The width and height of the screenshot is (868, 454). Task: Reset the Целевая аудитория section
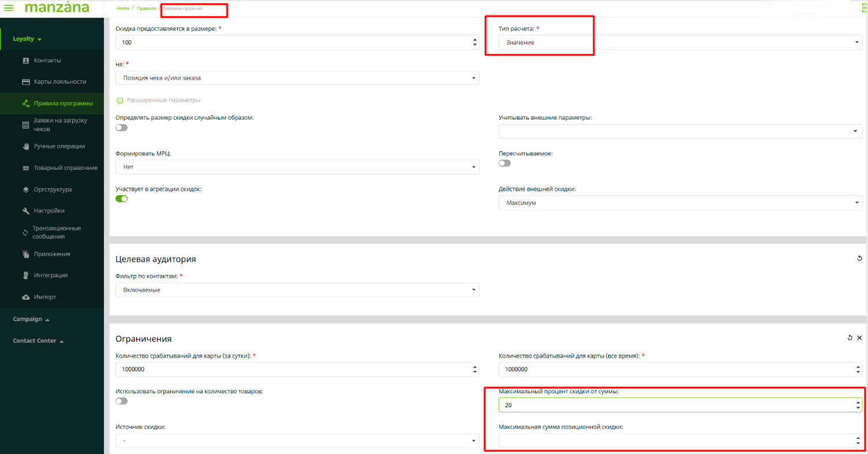pos(859,258)
